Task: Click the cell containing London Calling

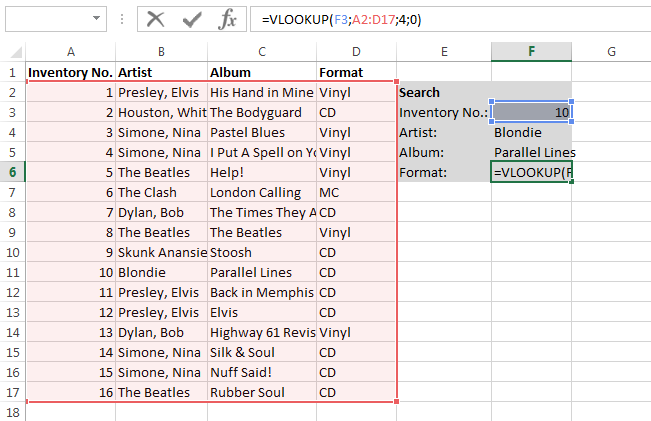Action: coord(261,192)
